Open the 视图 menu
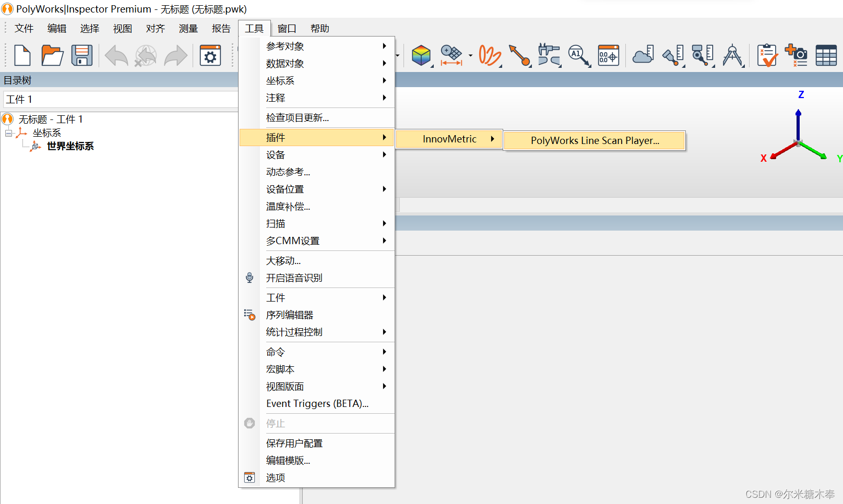This screenshot has width=843, height=504. coord(123,28)
